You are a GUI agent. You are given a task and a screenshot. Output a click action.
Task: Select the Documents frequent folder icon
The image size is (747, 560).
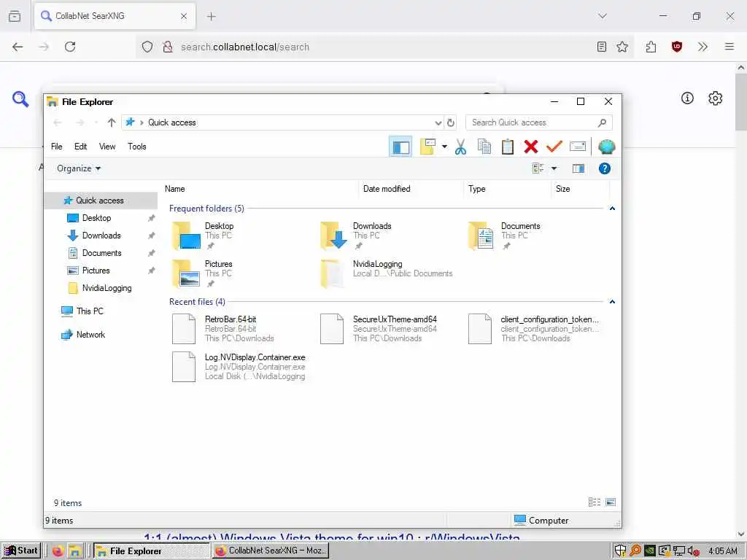pyautogui.click(x=481, y=236)
